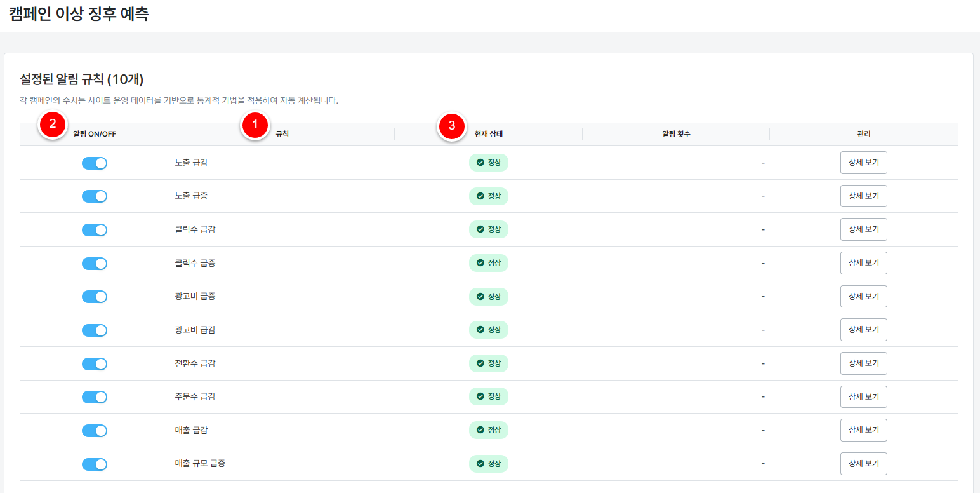Screen dimensions: 980x493
Task: Switch off the 전환수 급감 alert
Action: 95,364
